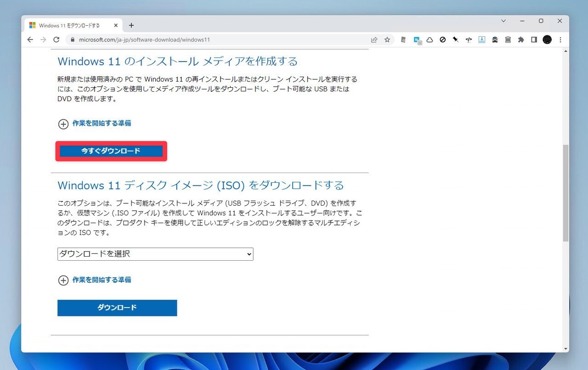This screenshot has height=370, width=588.
Task: Click the pushpin extension icon
Action: click(x=455, y=40)
